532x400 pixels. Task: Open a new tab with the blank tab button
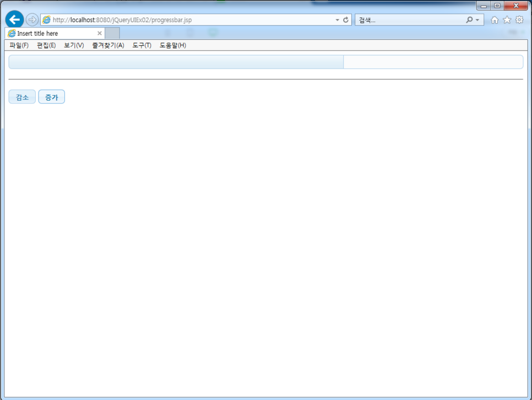[112, 33]
